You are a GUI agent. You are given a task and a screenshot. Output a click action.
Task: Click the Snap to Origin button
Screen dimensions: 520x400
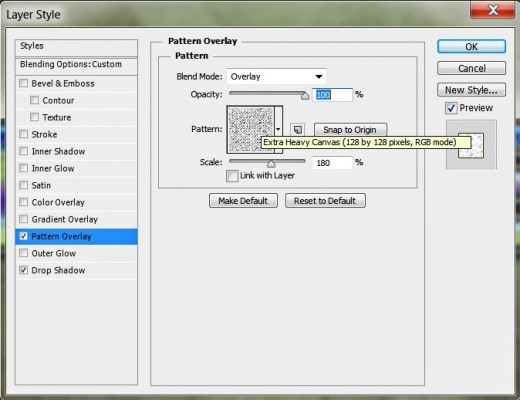tap(350, 130)
